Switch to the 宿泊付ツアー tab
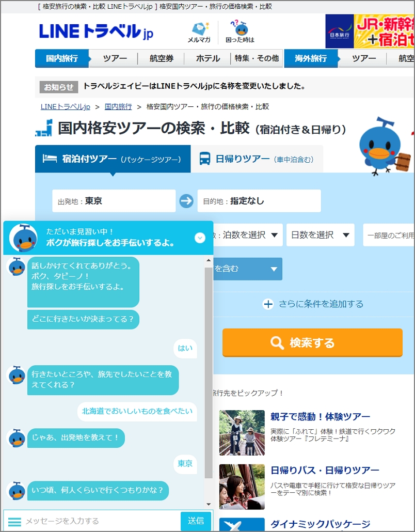The image size is (415, 532). coord(113,159)
